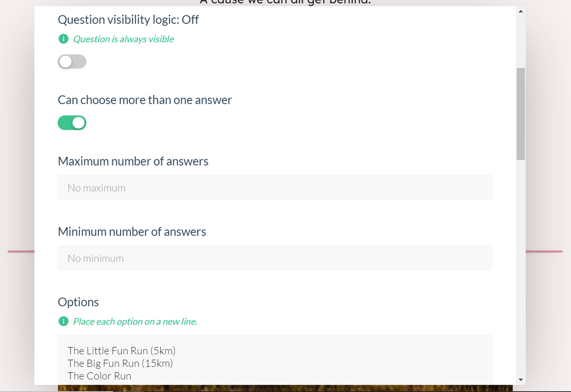Click the 'Question is always visible' hint text

click(x=124, y=39)
